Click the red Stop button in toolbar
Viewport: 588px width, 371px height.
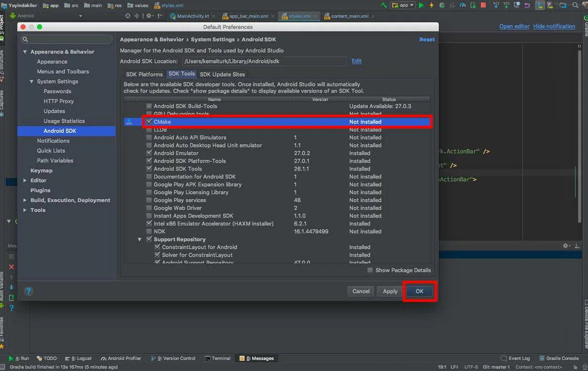point(483,5)
